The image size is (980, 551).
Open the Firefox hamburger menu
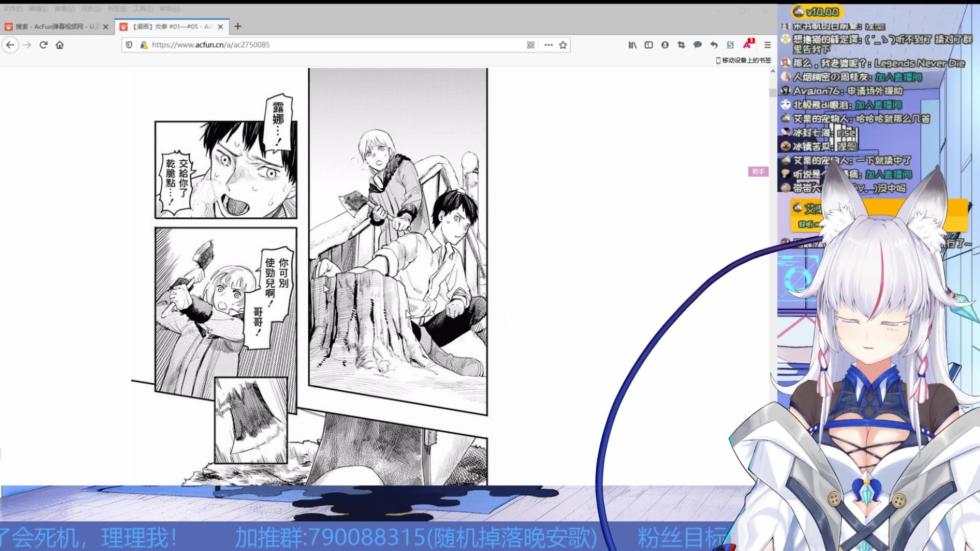767,45
